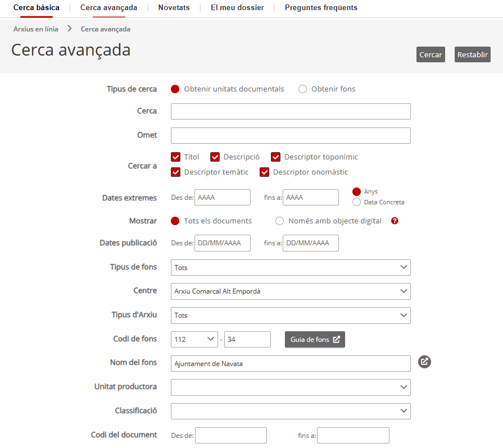This screenshot has width=503, height=448.
Task: Follow the Arxius en línia breadcrumb link
Action: [36, 29]
